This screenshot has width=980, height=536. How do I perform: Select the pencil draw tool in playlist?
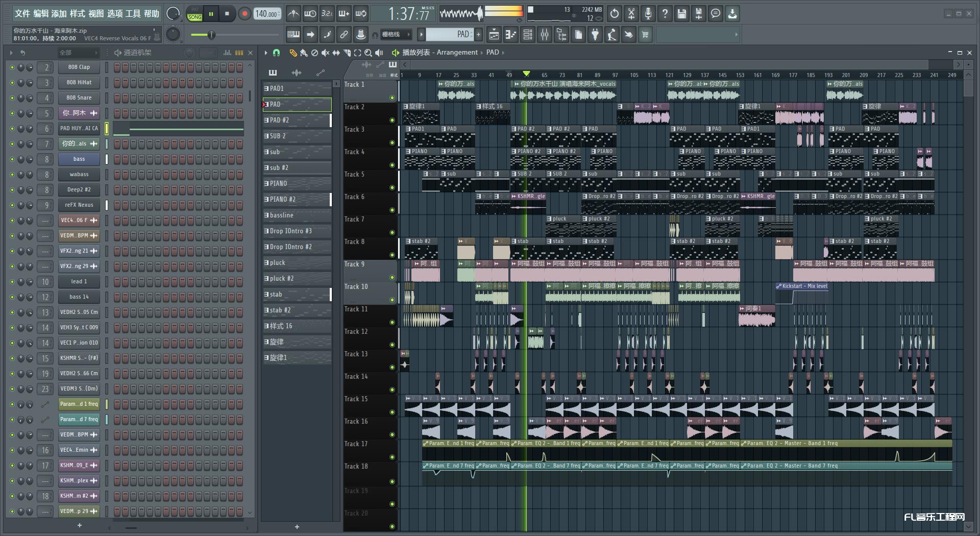[x=293, y=53]
